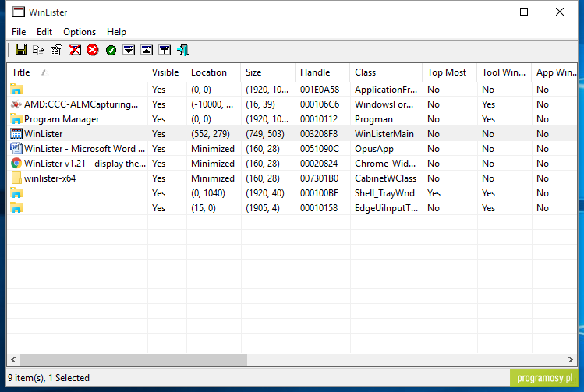Click handle value 000100BE
The width and height of the screenshot is (584, 392).
(319, 193)
